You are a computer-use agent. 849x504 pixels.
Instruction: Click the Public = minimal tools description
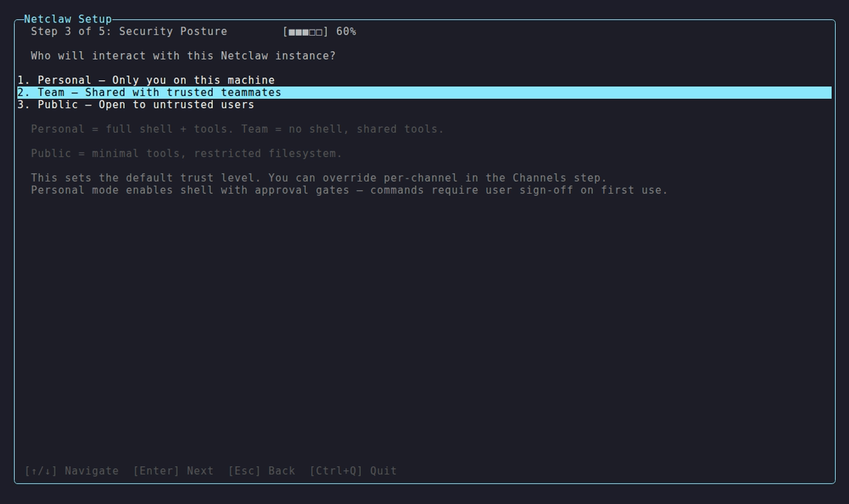point(186,154)
